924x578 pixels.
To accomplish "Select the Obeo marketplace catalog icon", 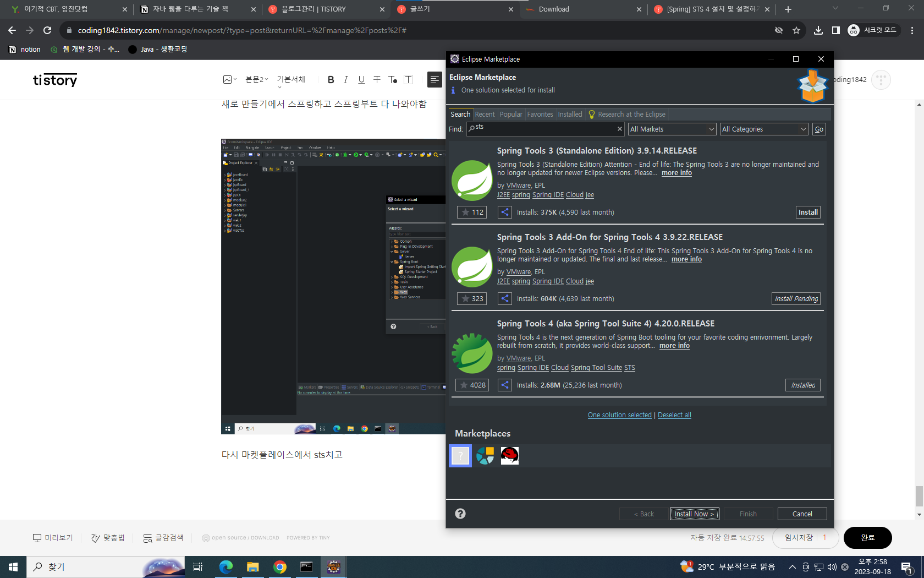I will pos(485,456).
